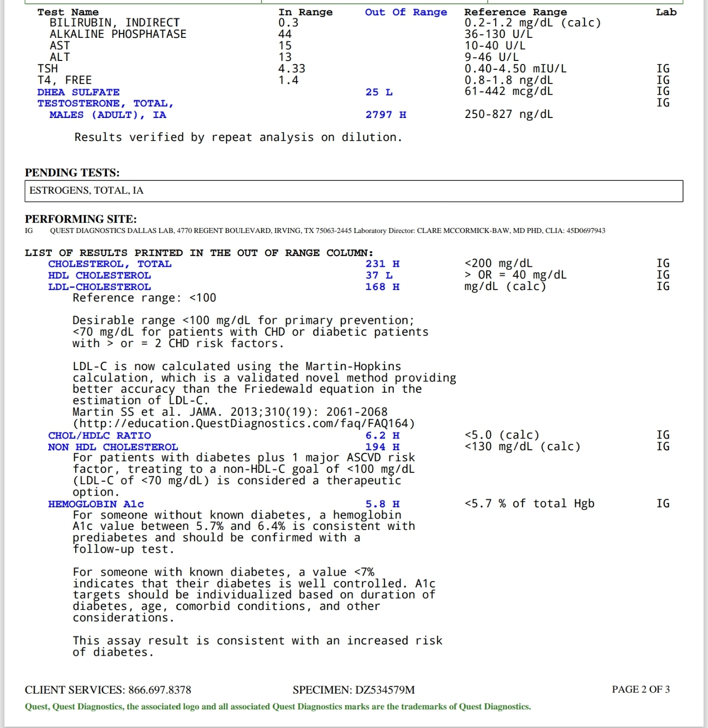This screenshot has width=708, height=728.
Task: Select the DHEA SULFATE test name
Action: click(x=78, y=92)
